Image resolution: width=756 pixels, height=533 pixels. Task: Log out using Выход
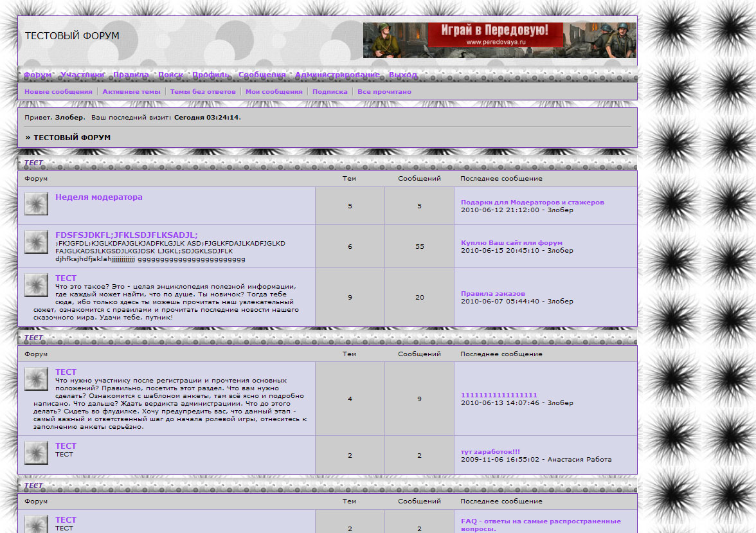click(402, 75)
